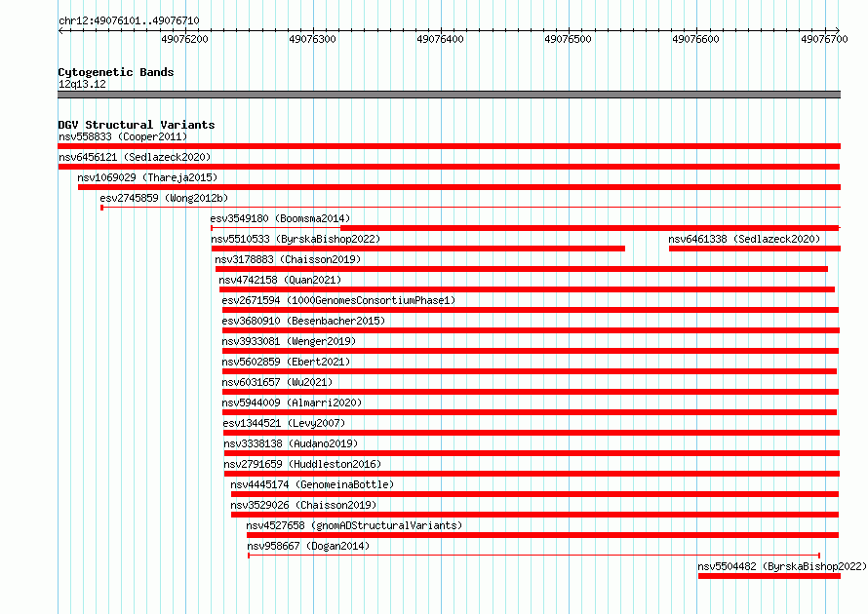The height and width of the screenshot is (614, 868).
Task: Click the 12q13.12 band label
Action: [x=82, y=84]
